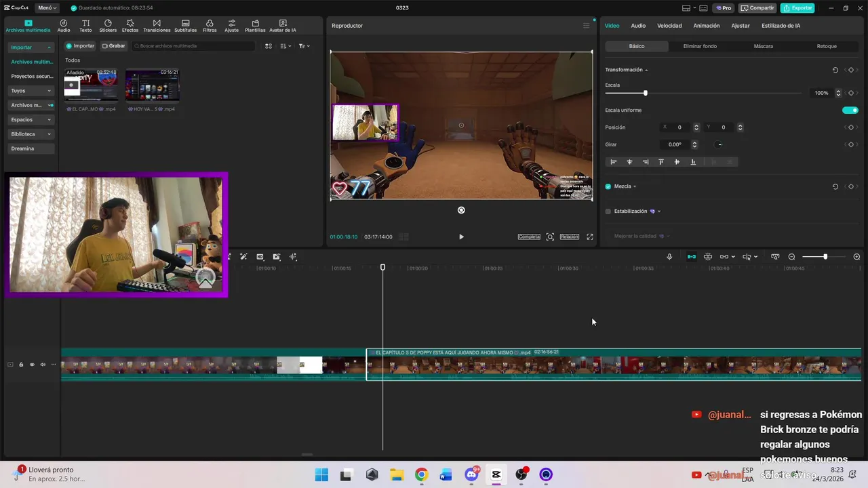Toggle the track cover icon at the track header
Viewport: 868px width, 488px height.
(x=10, y=365)
